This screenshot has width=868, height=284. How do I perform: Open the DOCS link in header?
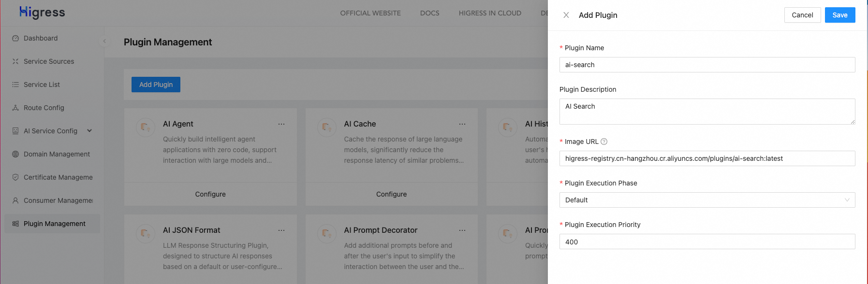point(429,13)
